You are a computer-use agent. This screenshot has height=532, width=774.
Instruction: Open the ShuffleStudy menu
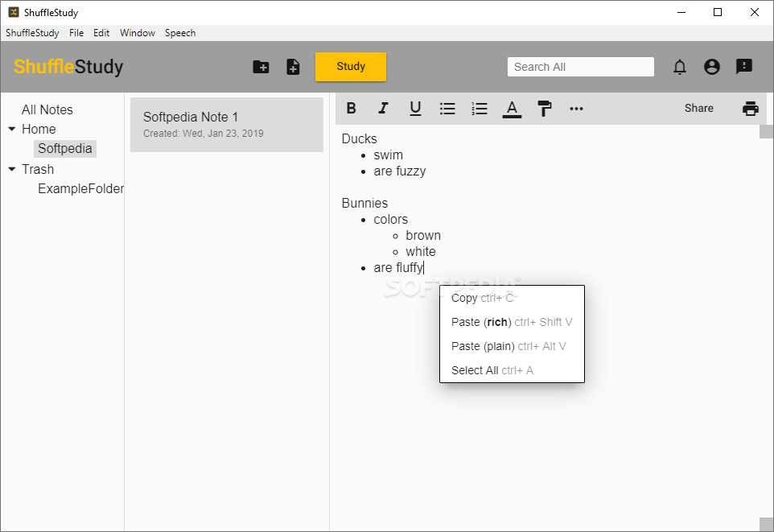tap(32, 33)
